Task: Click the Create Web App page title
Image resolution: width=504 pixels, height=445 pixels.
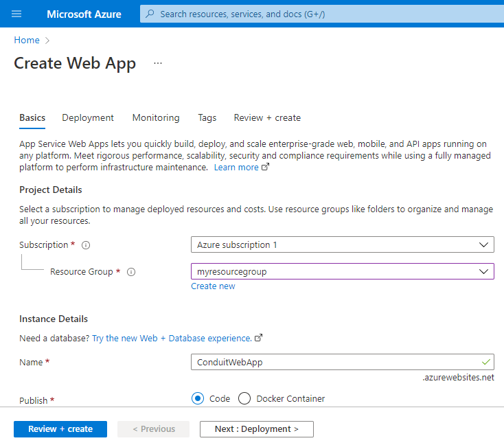Action: 75,63
